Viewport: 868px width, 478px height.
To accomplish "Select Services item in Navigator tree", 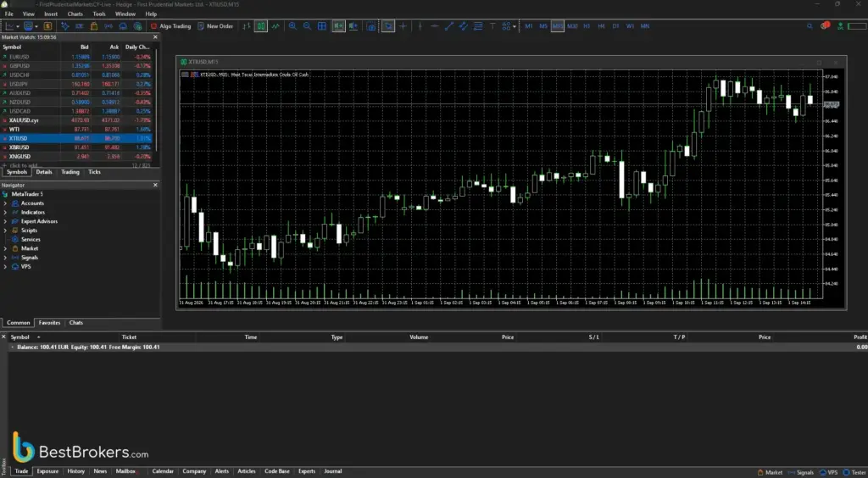I will 31,240.
